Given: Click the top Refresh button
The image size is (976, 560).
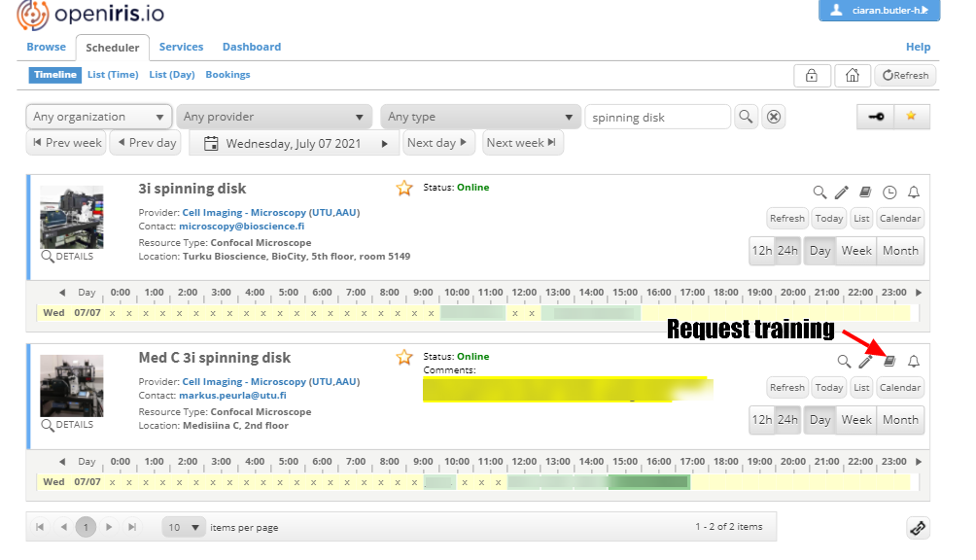Looking at the screenshot, I should click(906, 75).
